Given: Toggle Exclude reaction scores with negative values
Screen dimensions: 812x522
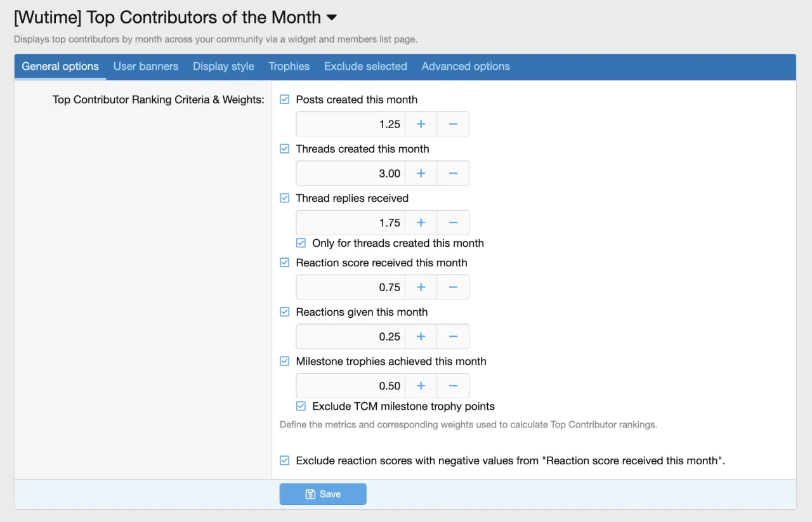Looking at the screenshot, I should [x=285, y=461].
